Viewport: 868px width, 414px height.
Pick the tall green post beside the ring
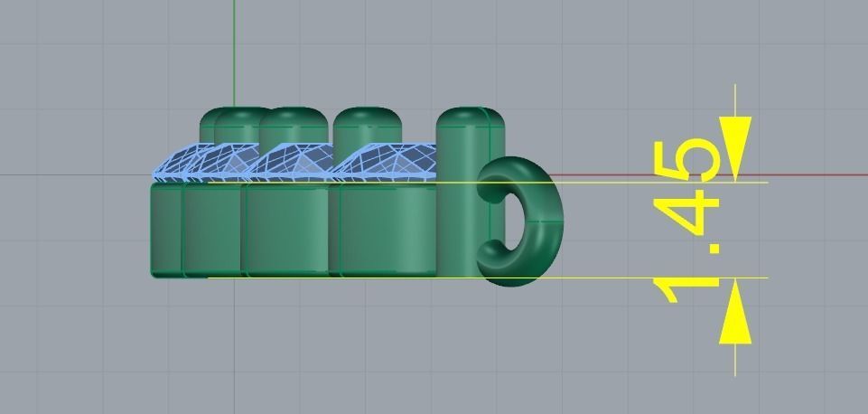[x=470, y=192]
